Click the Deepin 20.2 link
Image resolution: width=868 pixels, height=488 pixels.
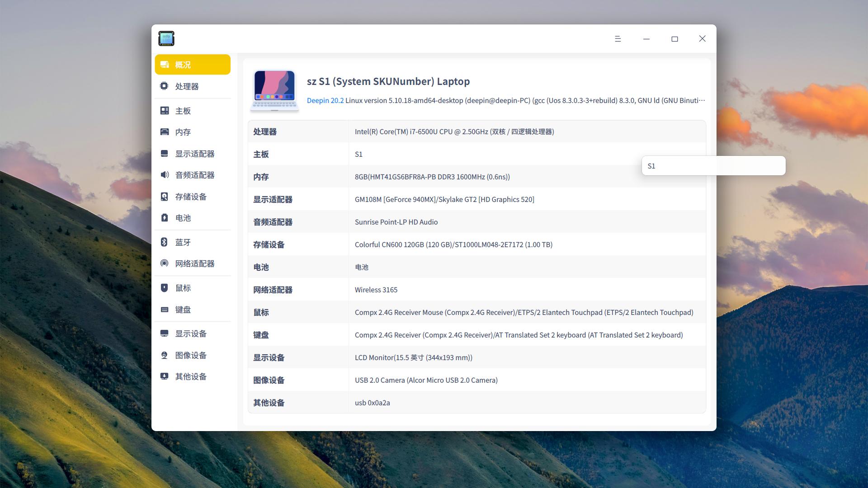325,100
